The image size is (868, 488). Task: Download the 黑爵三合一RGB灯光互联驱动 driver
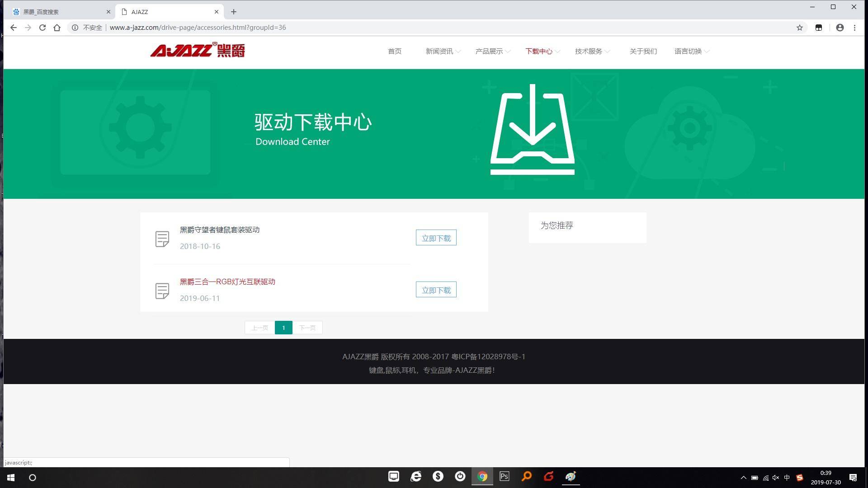click(436, 290)
